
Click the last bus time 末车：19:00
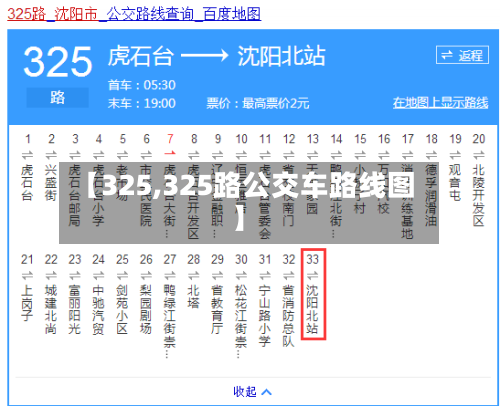(142, 103)
